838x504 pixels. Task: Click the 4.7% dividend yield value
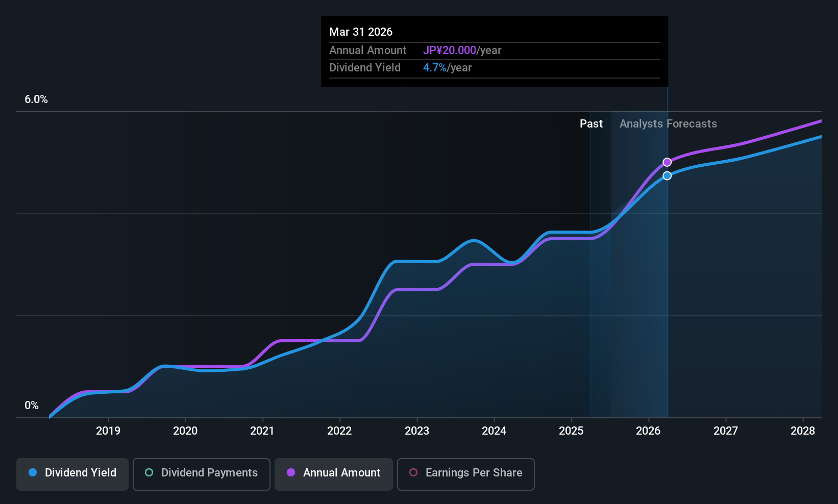pyautogui.click(x=435, y=67)
